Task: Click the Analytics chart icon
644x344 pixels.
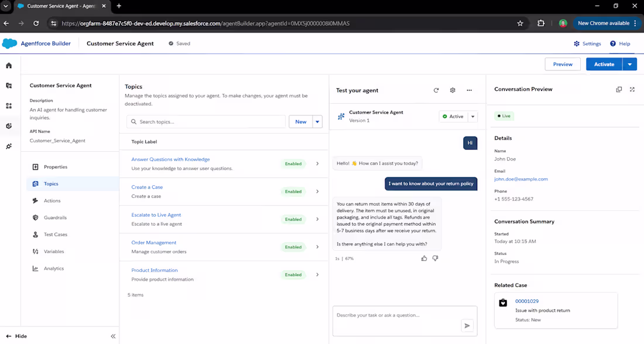Action: (35, 268)
